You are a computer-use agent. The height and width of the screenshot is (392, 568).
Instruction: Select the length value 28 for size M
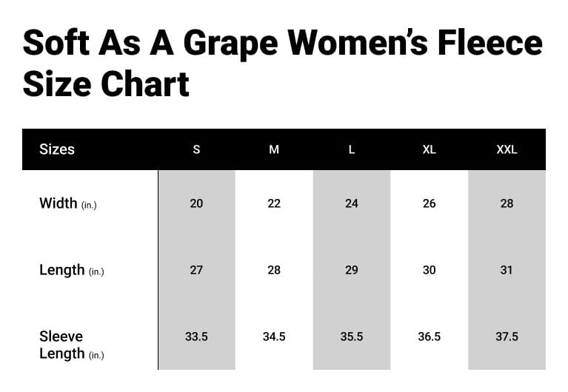coord(274,270)
